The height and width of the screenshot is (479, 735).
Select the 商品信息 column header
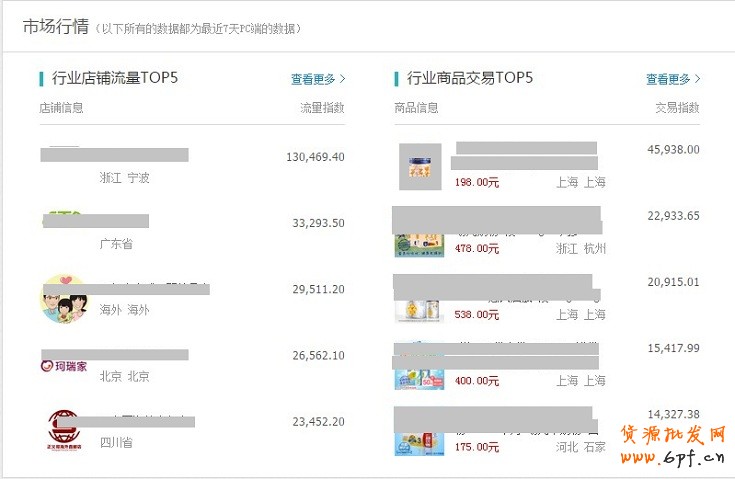(416, 108)
